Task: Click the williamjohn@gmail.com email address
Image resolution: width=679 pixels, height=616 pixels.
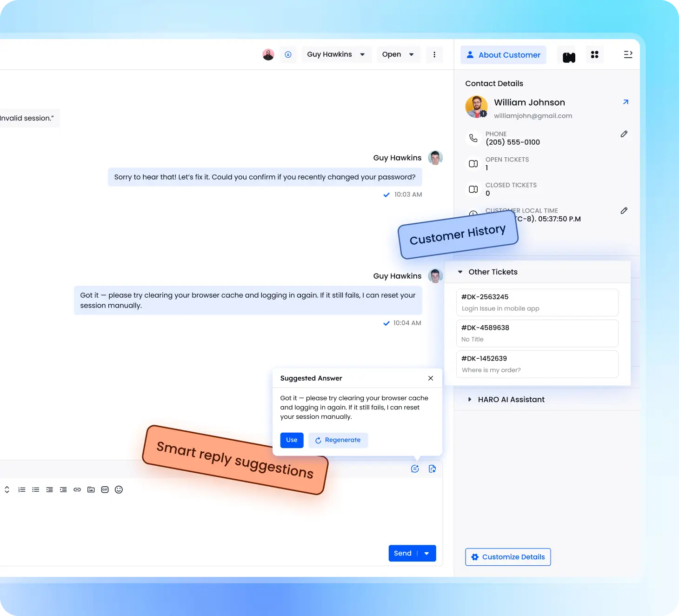Action: [533, 116]
